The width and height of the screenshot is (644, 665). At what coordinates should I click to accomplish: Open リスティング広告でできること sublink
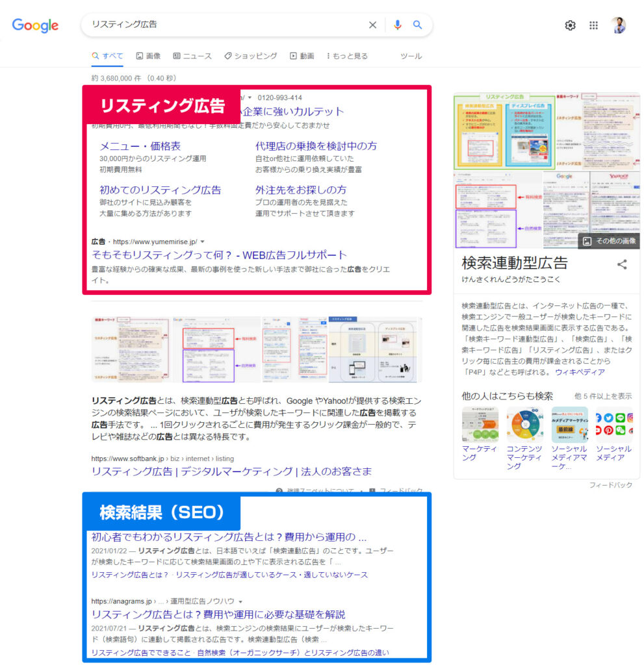141,653
